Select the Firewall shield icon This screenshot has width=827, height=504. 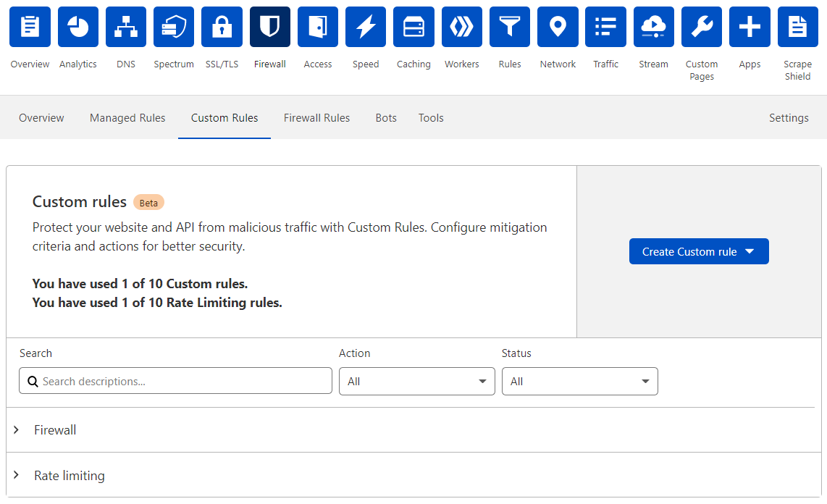[269, 27]
